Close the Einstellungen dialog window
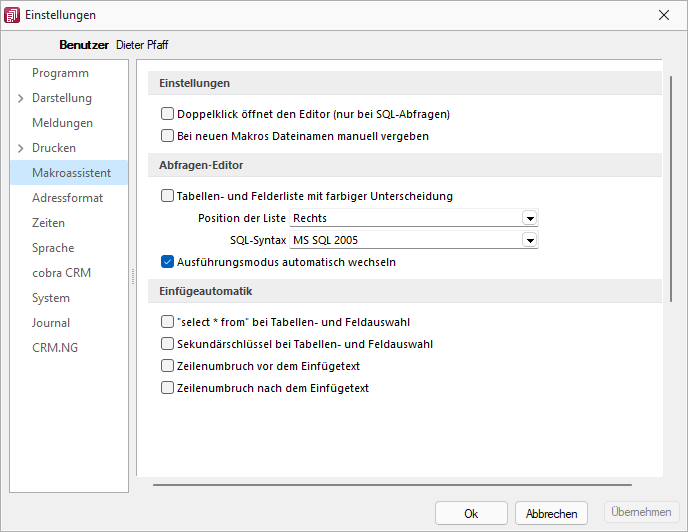Screen dimensions: 688x532 pos(663,15)
